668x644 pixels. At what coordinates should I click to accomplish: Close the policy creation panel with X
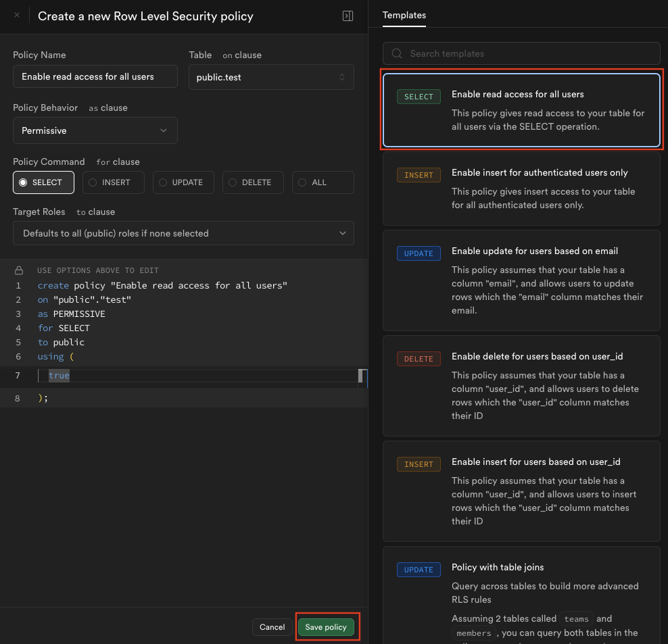(17, 16)
